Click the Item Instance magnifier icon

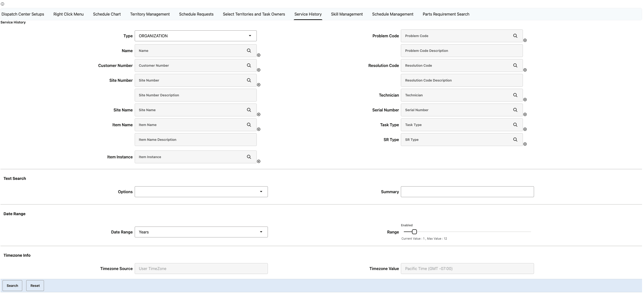pos(249,157)
